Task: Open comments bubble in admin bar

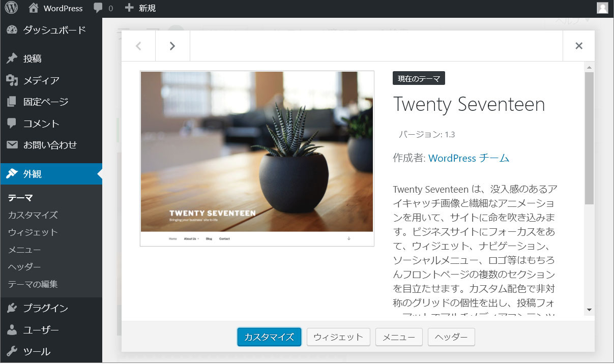Action: point(98,8)
